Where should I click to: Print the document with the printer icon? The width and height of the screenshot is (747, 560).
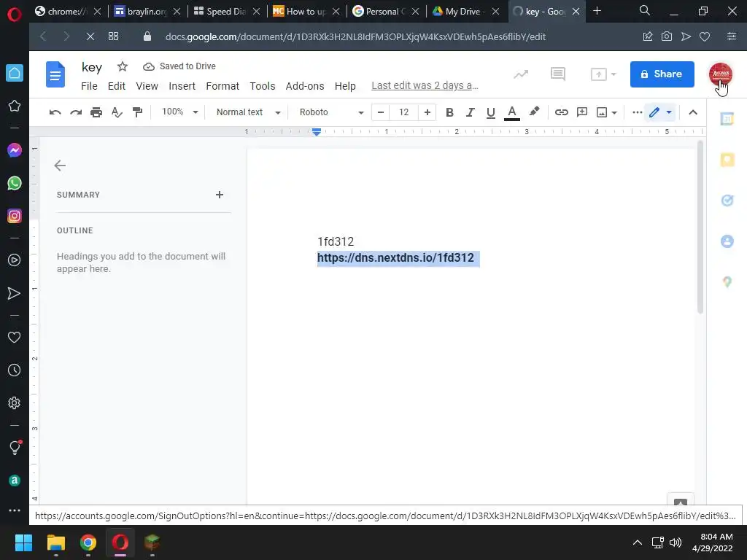point(96,112)
